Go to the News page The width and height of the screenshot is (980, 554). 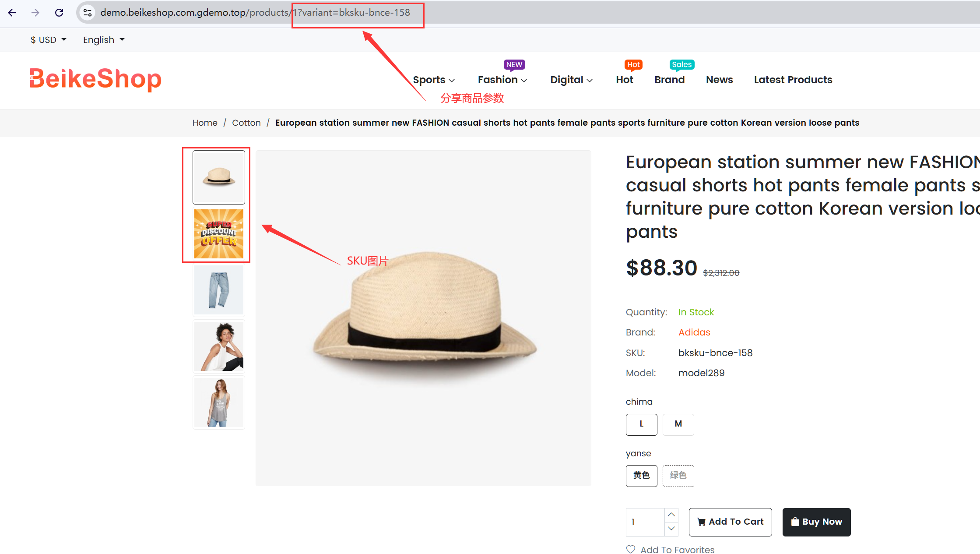[719, 80]
